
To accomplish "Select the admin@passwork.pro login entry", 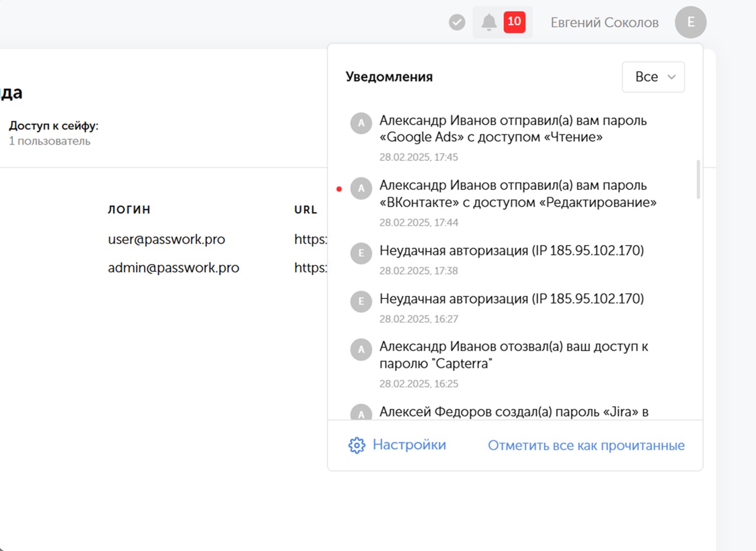I will [173, 268].
